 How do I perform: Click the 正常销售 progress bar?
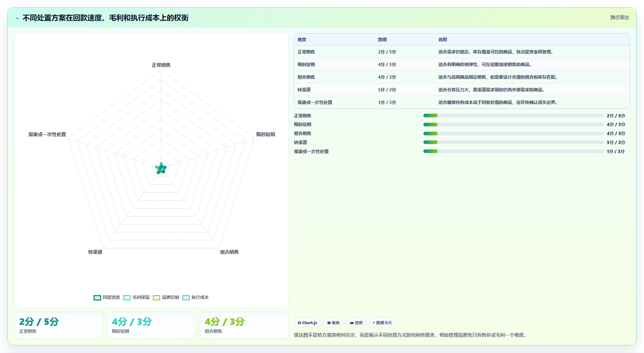point(513,116)
